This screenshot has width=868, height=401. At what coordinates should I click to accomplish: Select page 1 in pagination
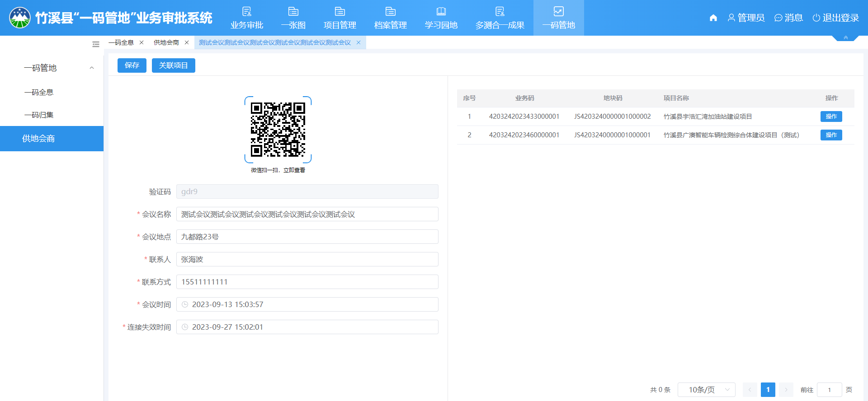(768, 390)
